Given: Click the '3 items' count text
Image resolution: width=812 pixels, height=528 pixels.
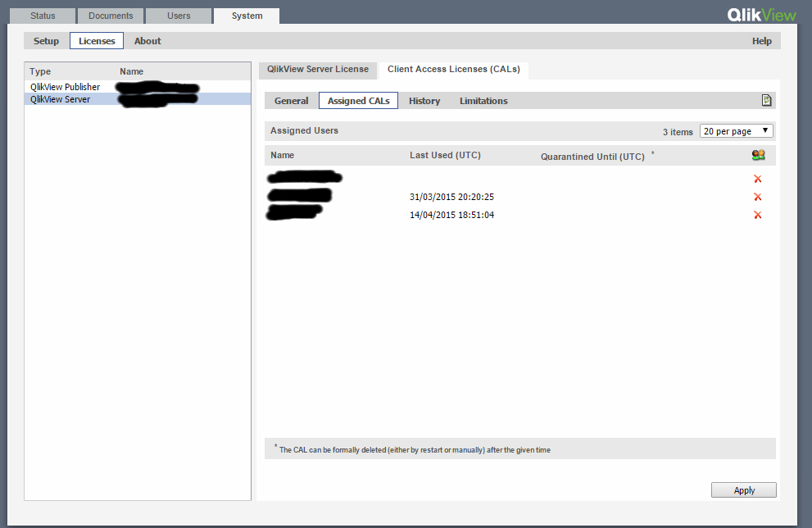Looking at the screenshot, I should [x=678, y=132].
